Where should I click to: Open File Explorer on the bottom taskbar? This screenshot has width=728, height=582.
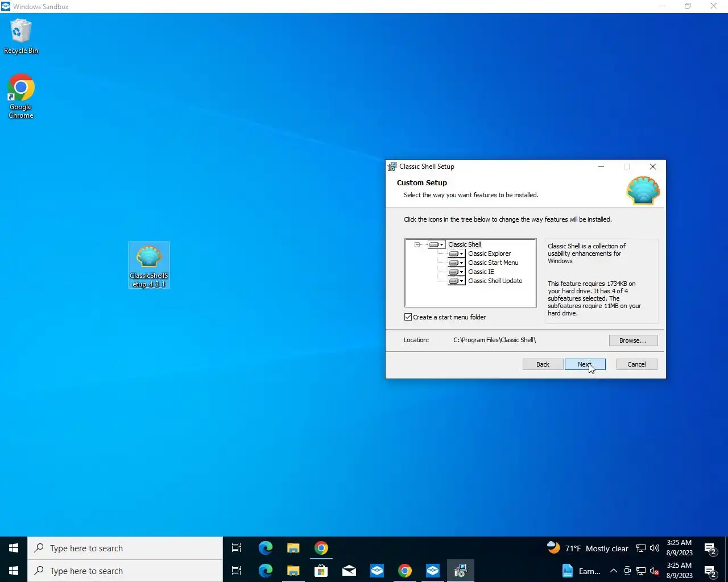click(x=293, y=571)
